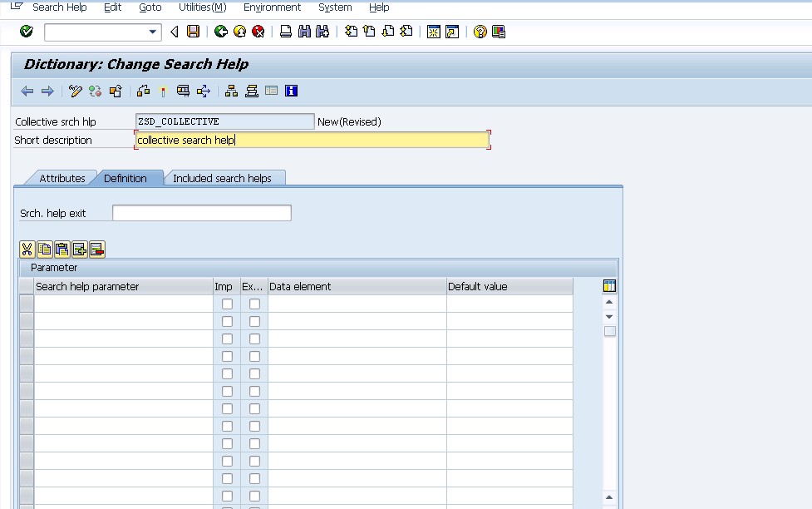Open the Display/Change pencil icon
The height and width of the screenshot is (509, 812).
click(76, 91)
